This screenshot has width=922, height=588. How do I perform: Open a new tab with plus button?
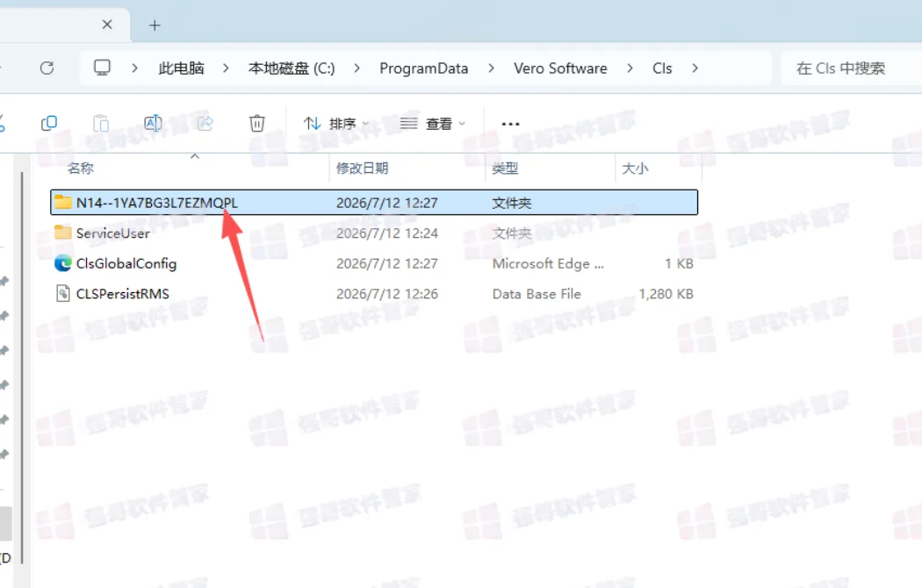tap(155, 25)
